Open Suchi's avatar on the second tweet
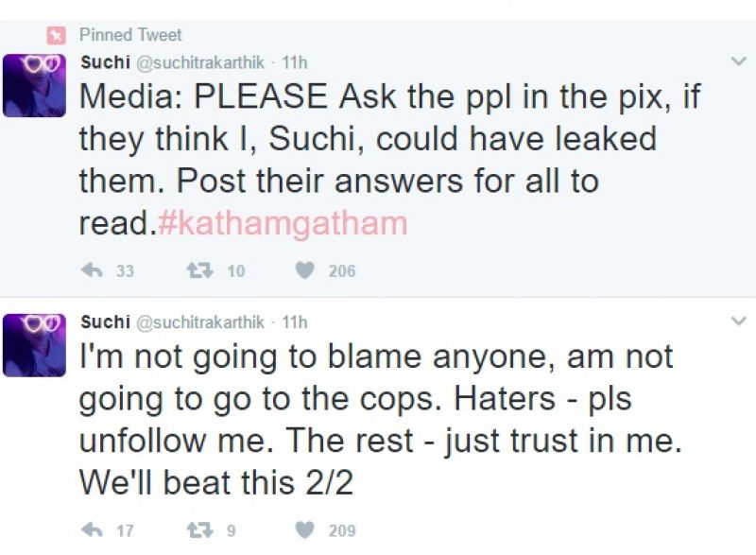Screen dimensions: 756x555 point(34,345)
